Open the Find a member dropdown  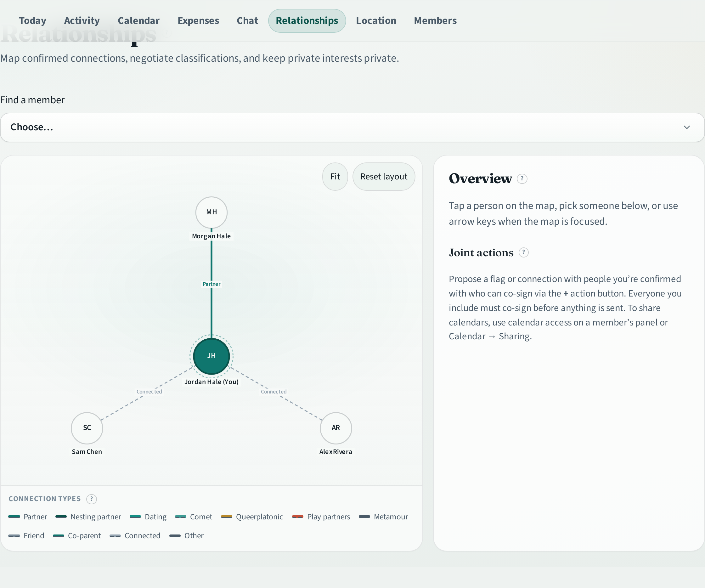pos(352,127)
